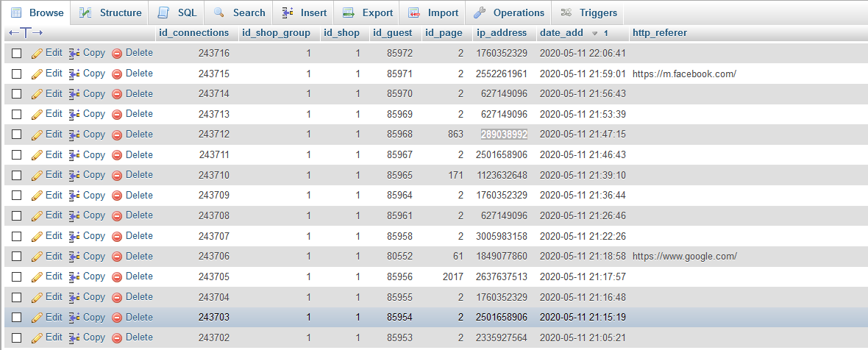Click the Operations wrench icon
This screenshot has width=868, height=350.
tap(480, 12)
